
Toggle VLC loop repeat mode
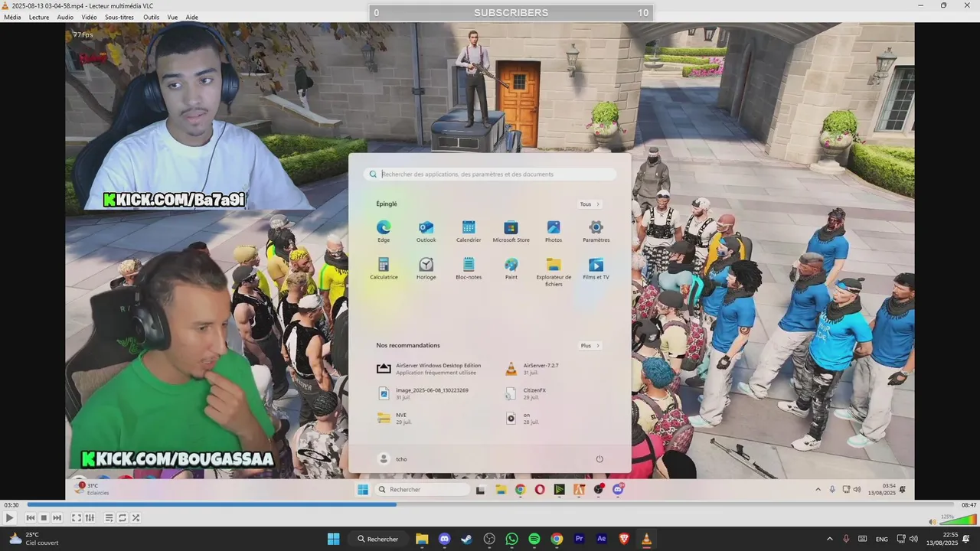(122, 518)
